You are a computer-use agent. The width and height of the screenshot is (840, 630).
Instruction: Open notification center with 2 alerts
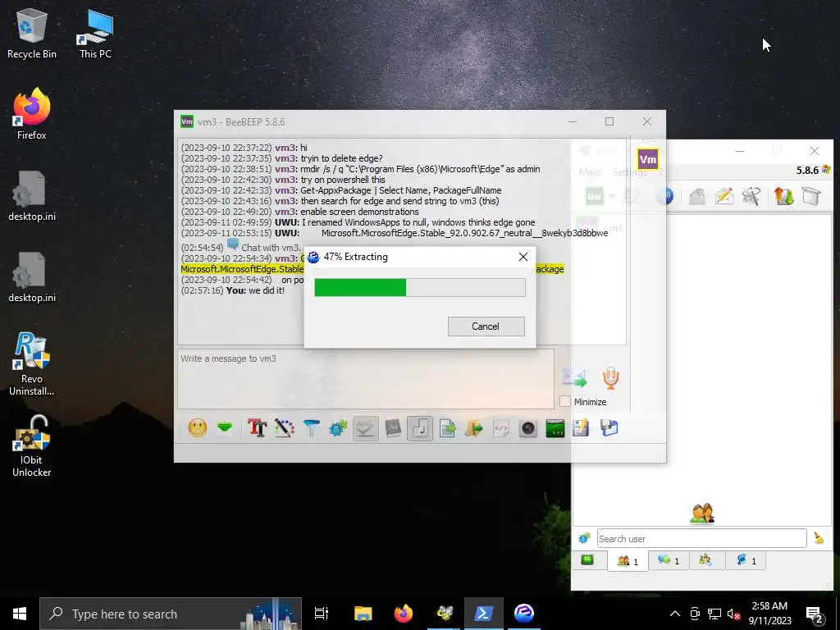tap(815, 614)
